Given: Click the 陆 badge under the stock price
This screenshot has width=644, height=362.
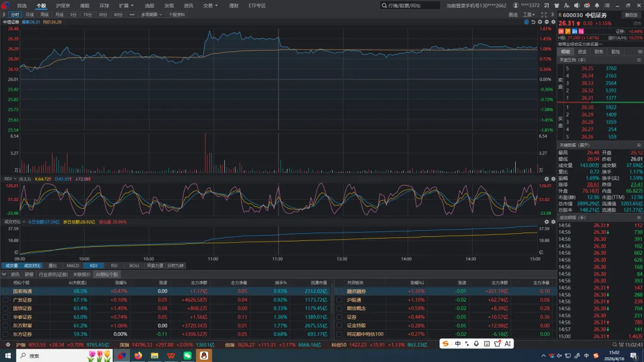Looking at the screenshot, I should point(581,31).
